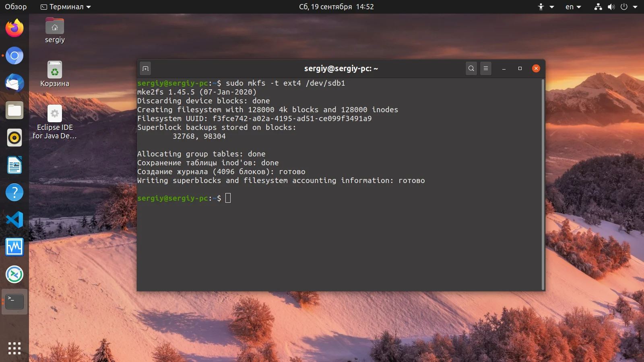The width and height of the screenshot is (644, 362).
Task: Open the System Monitor dock icon
Action: pos(14,247)
